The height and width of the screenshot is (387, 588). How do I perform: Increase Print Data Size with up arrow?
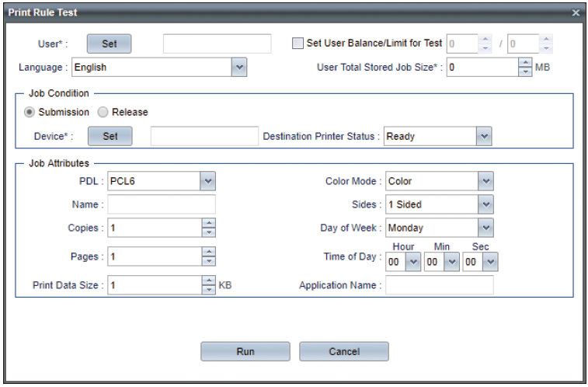coord(208,281)
